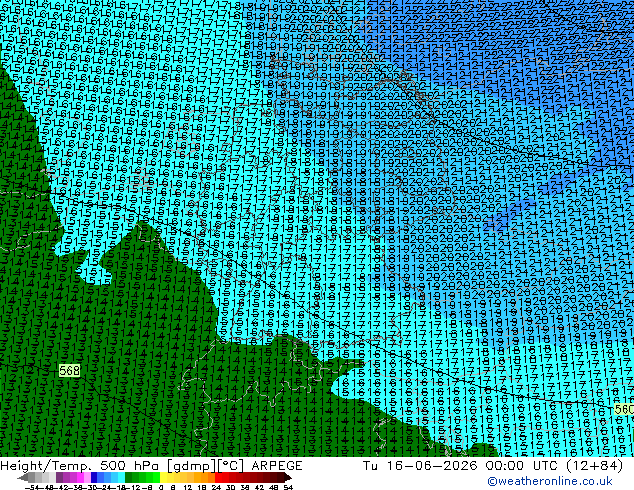Click the 568 contour height label
The width and height of the screenshot is (634, 490).
[70, 370]
